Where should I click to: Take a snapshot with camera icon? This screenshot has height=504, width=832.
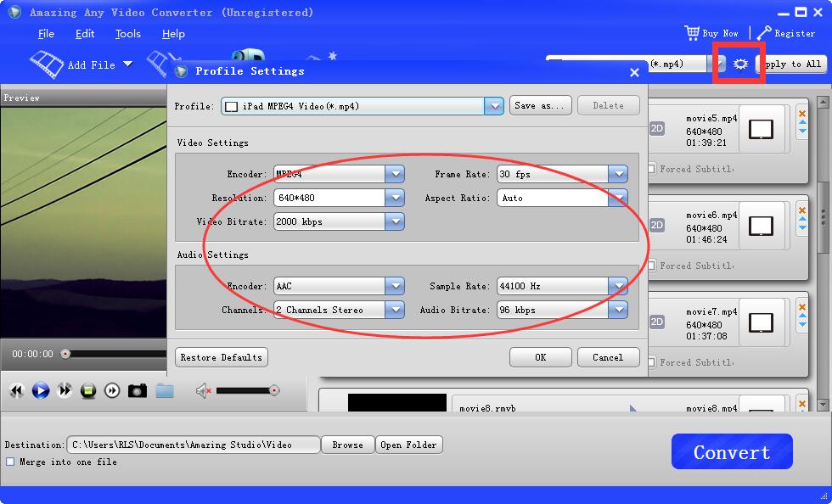(138, 391)
